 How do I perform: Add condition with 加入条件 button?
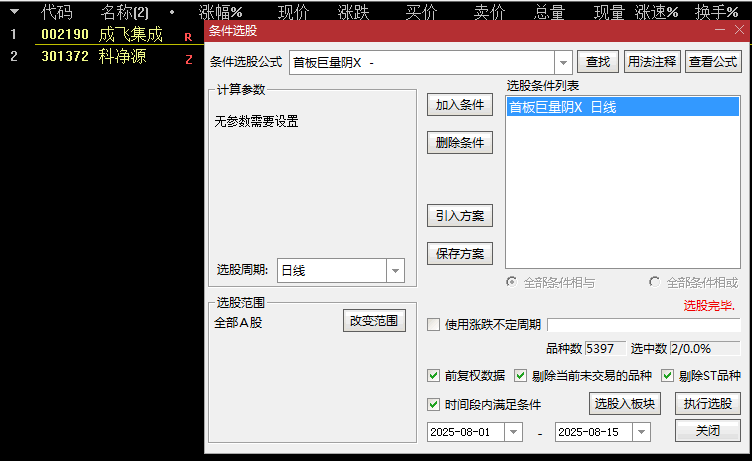coord(459,105)
